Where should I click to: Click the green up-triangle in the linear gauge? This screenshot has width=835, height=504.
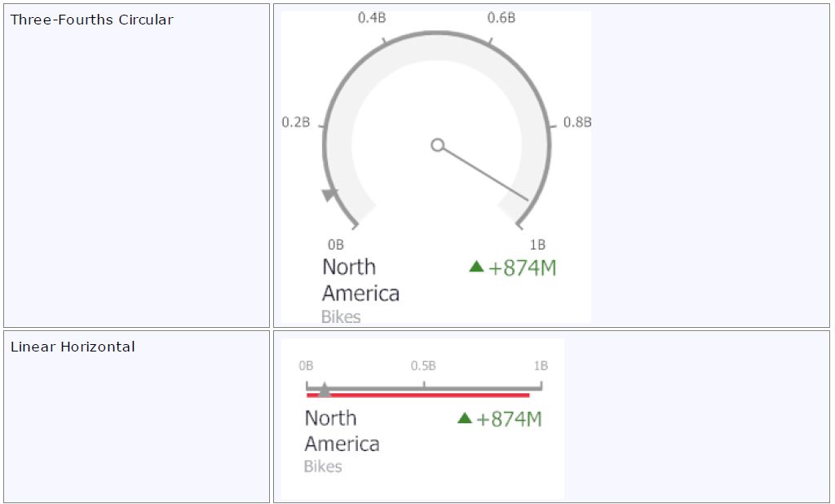tap(465, 418)
